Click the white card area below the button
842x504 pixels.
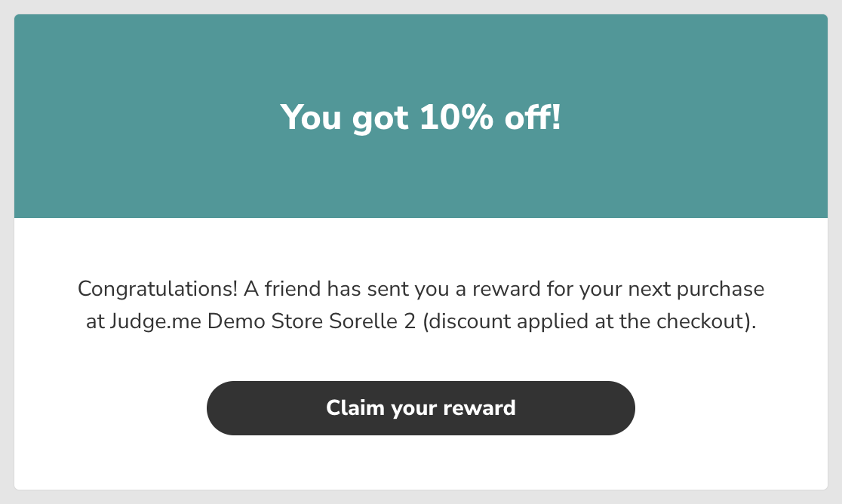point(420,464)
